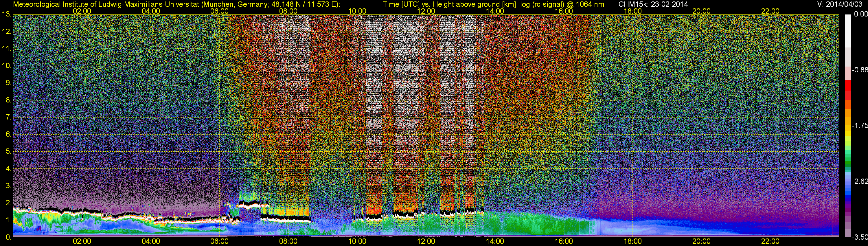This screenshot has width=868, height=246.
Task: Click the 2 km height axis label
Action: coord(8,203)
